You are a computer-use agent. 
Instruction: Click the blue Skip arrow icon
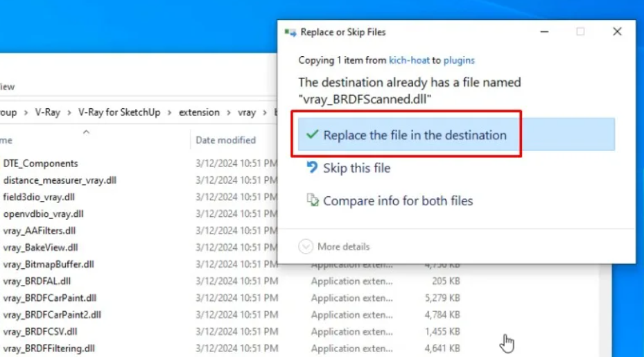point(312,168)
